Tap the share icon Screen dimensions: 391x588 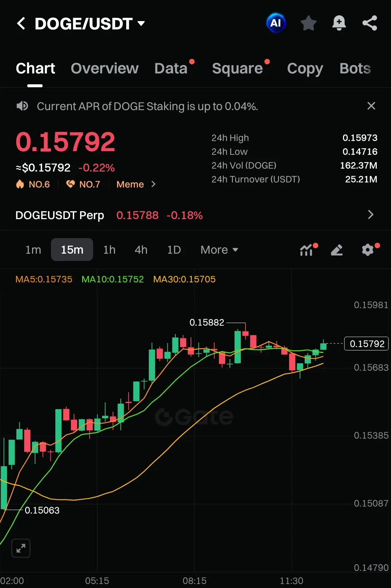(x=370, y=23)
